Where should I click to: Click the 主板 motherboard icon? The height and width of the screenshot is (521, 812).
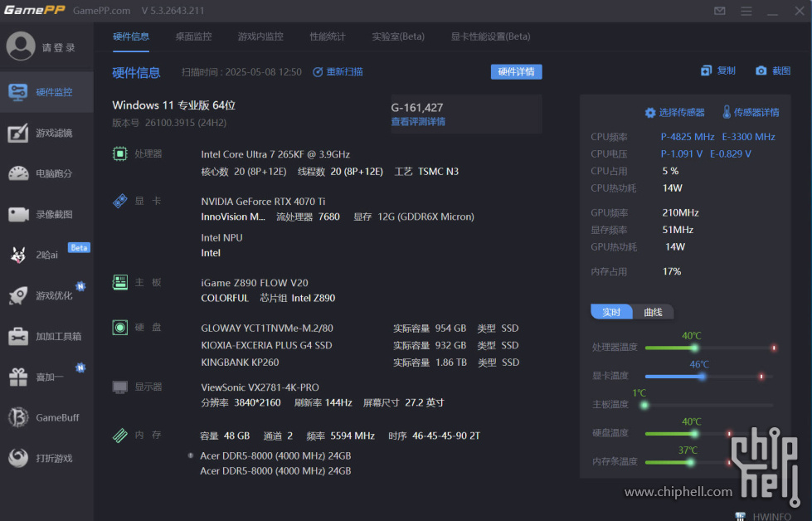pyautogui.click(x=120, y=282)
